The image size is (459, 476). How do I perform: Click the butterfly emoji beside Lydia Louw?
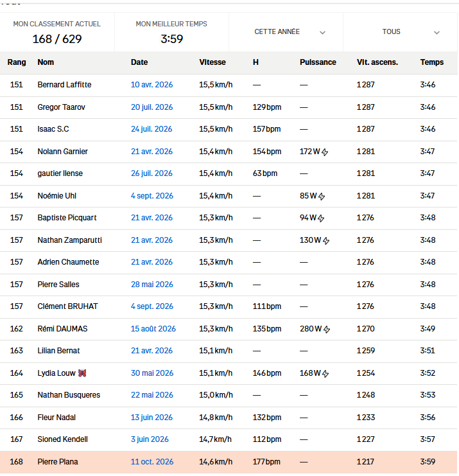(82, 373)
